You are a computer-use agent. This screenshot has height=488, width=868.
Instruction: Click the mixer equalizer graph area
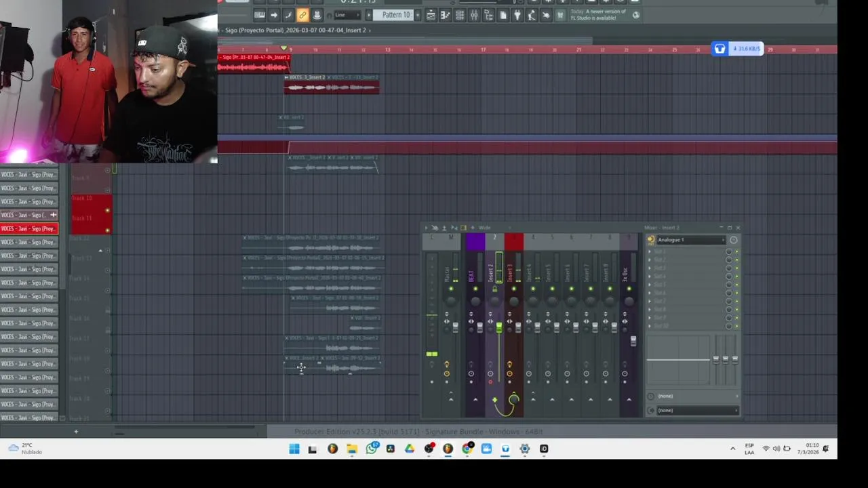pos(678,360)
